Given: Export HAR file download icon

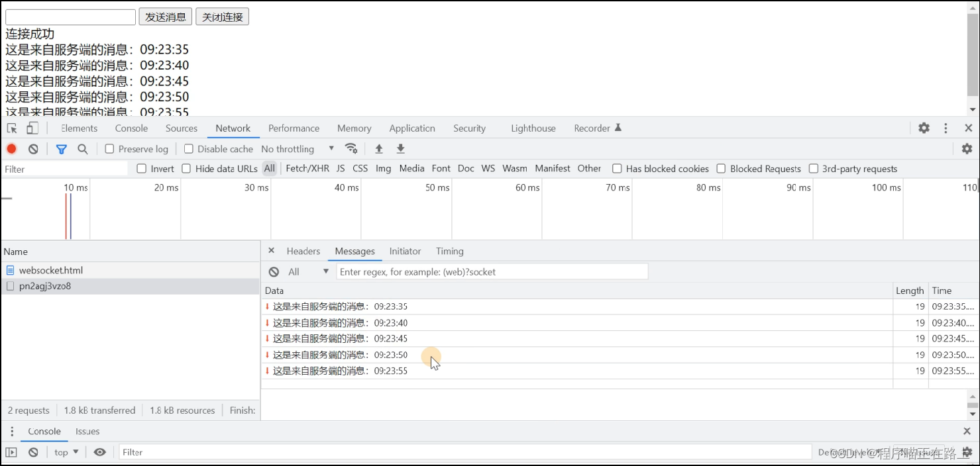Looking at the screenshot, I should [401, 149].
